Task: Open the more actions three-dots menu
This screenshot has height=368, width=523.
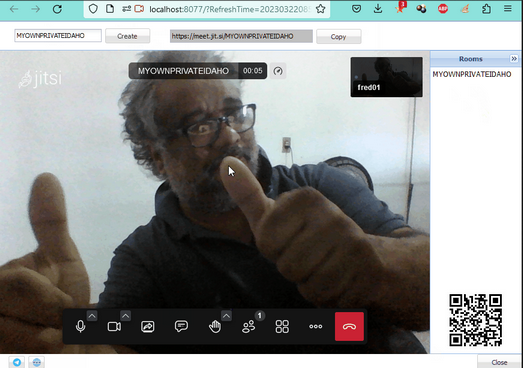Action: pos(316,326)
